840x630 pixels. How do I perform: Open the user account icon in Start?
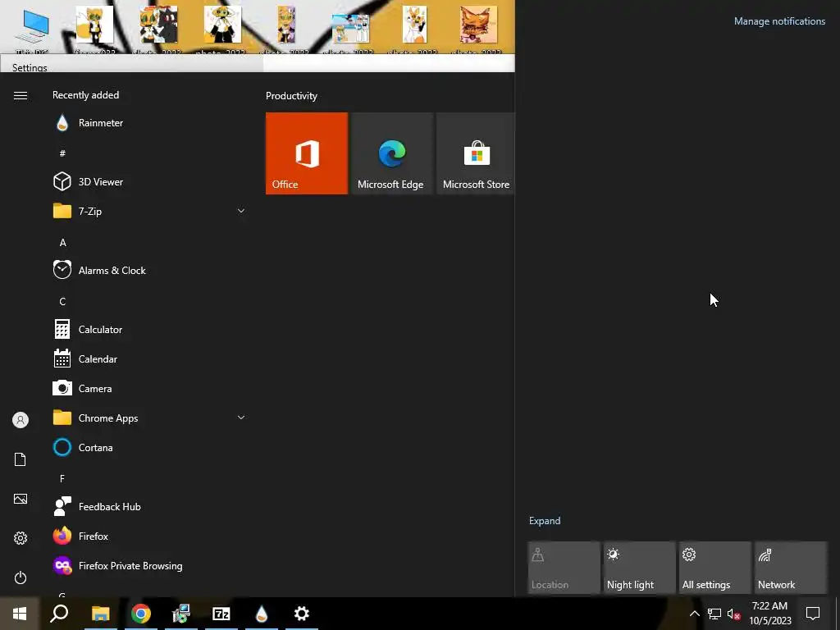pyautogui.click(x=21, y=420)
